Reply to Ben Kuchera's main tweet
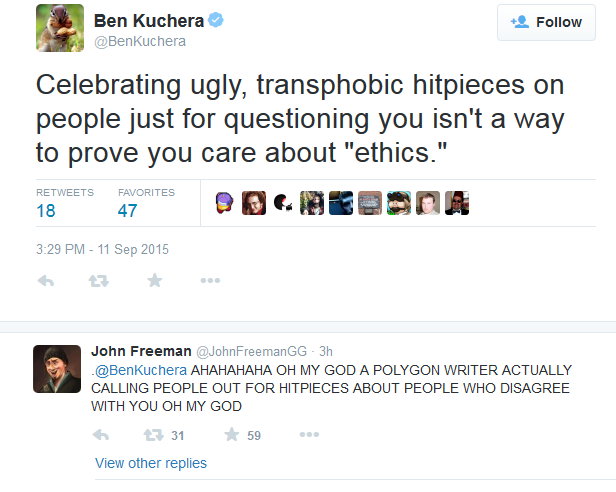Viewport: 616px width, 492px height. tap(46, 281)
